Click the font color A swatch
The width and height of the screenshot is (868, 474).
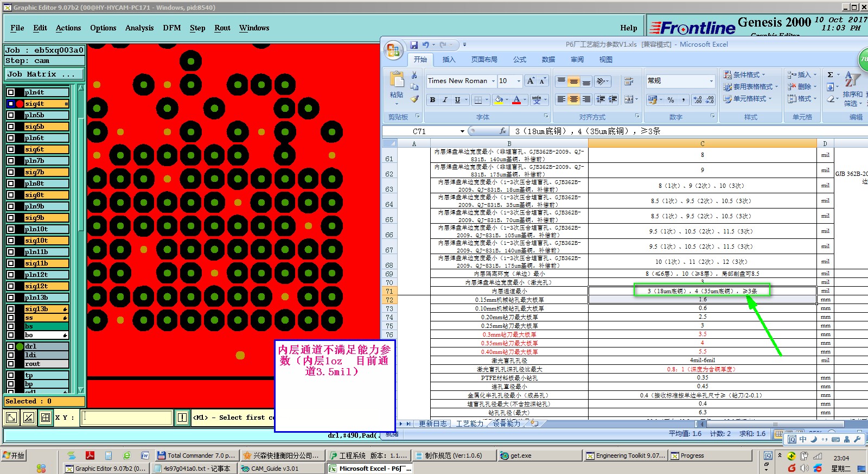tap(516, 100)
